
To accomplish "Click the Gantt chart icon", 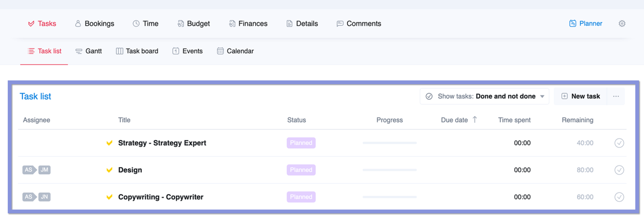I will point(79,51).
